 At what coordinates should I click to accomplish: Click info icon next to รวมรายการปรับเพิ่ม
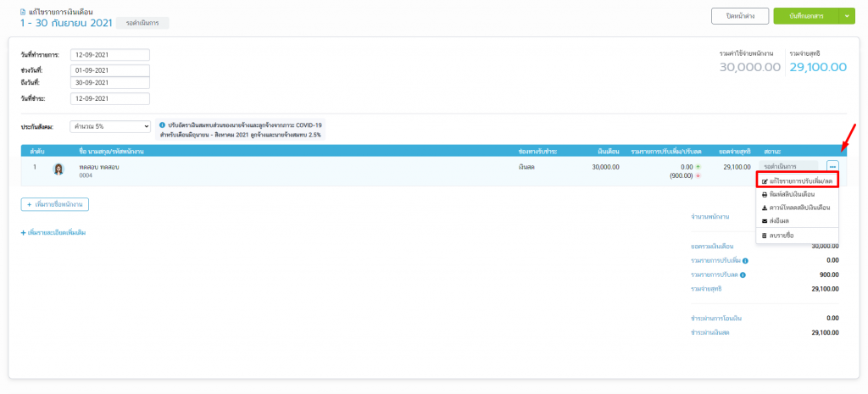click(x=745, y=260)
